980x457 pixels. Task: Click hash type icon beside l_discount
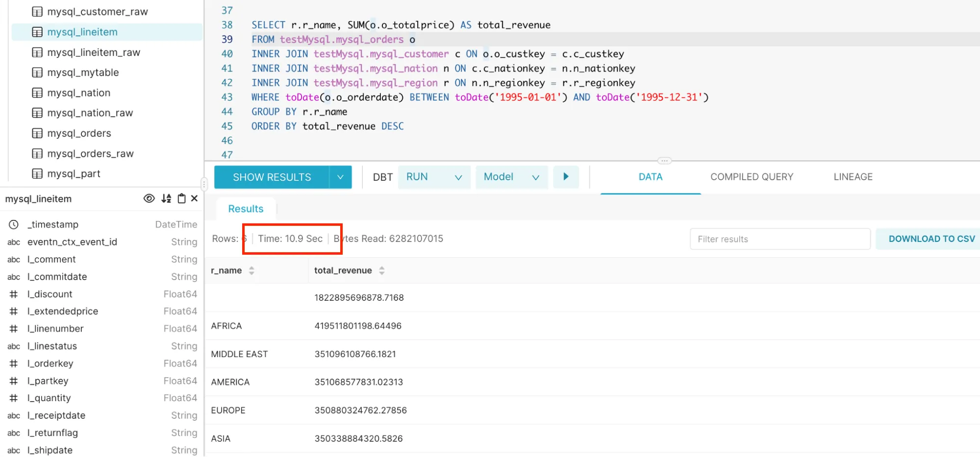tap(14, 294)
